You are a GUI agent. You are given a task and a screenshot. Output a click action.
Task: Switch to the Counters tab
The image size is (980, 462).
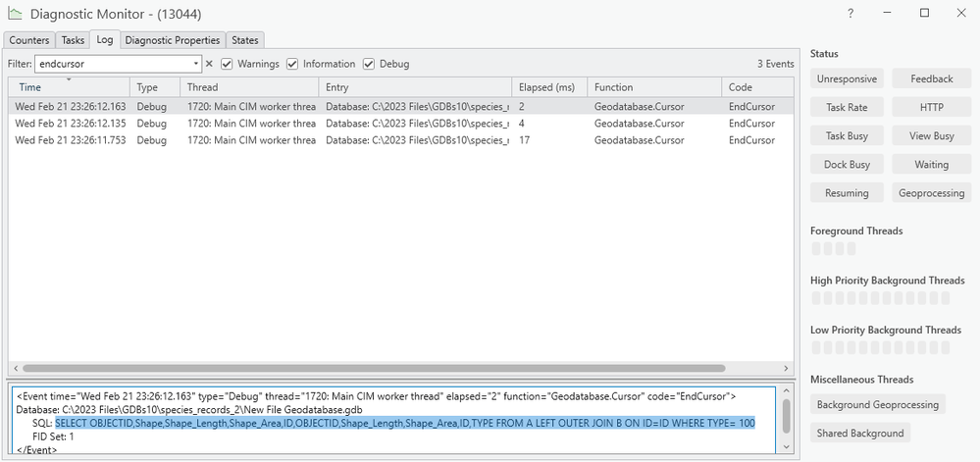[29, 40]
